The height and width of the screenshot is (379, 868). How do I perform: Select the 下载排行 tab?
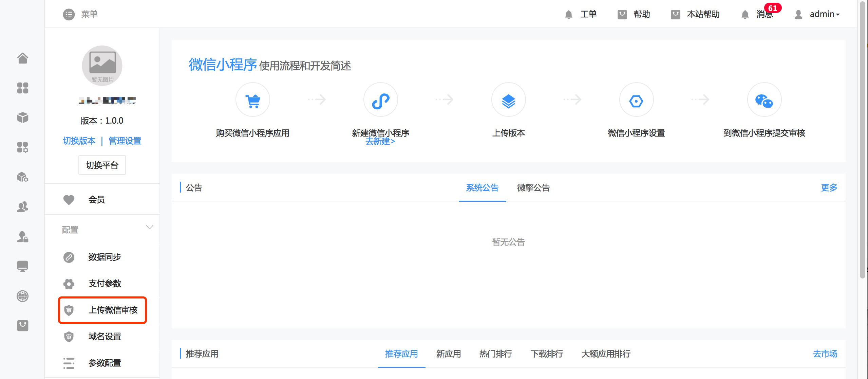[x=547, y=354]
